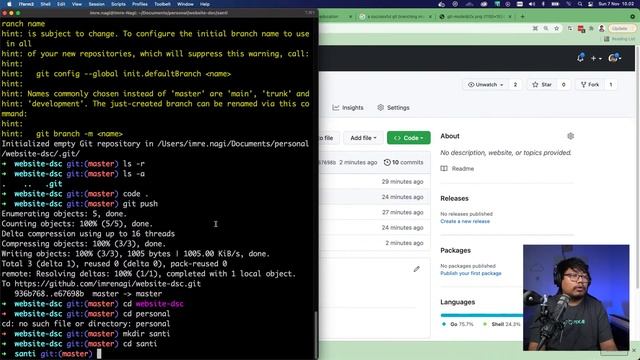Open the Apple menu

coord(9,4)
